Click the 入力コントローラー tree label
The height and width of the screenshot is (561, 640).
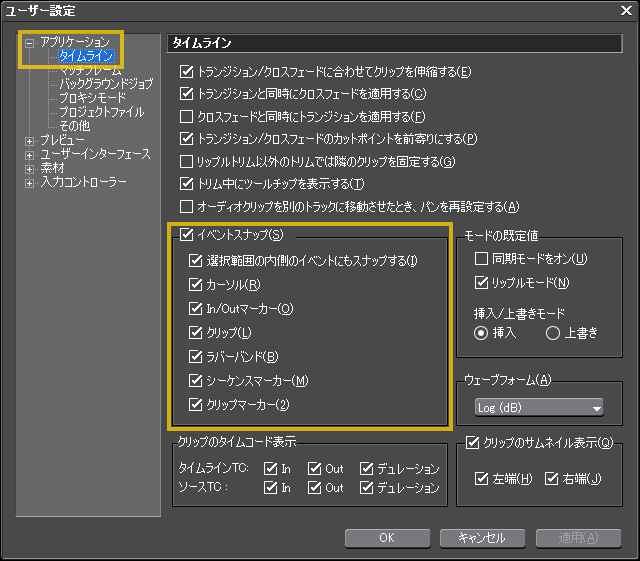click(x=83, y=182)
